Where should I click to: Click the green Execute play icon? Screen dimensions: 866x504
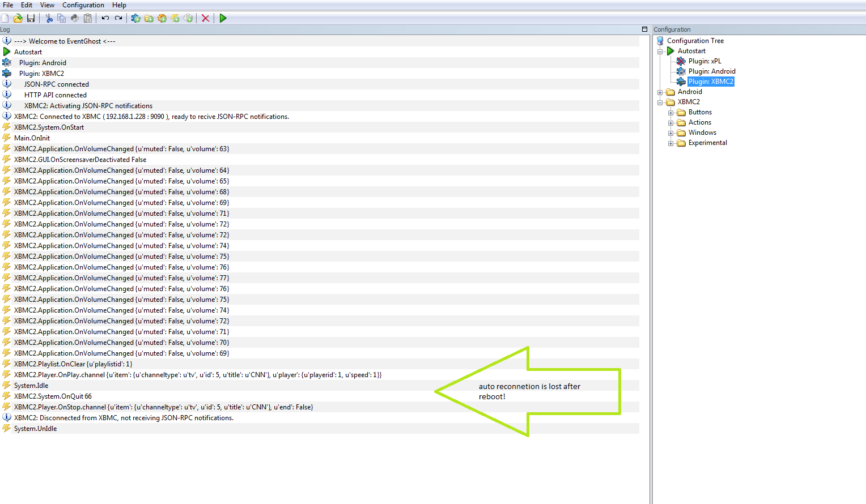coord(223,18)
